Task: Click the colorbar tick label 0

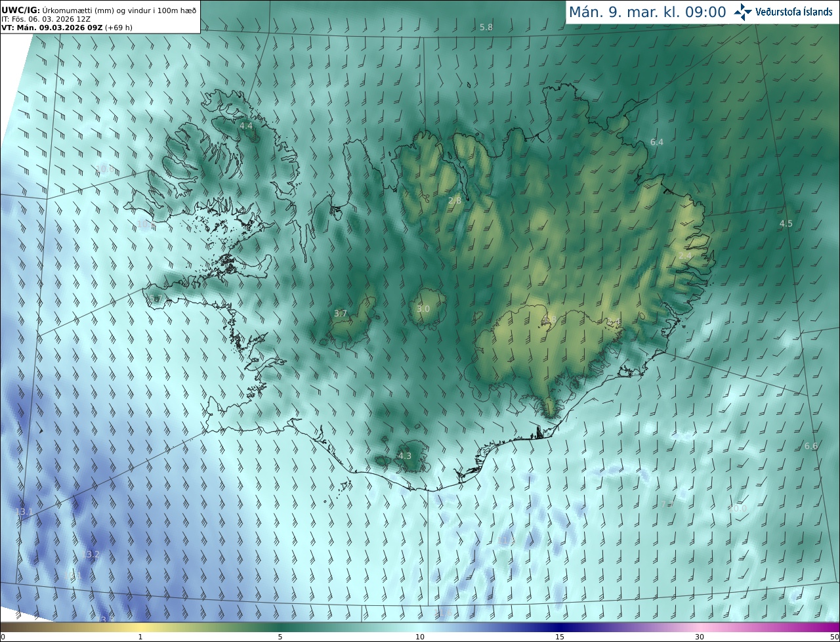Action: [x=3, y=637]
